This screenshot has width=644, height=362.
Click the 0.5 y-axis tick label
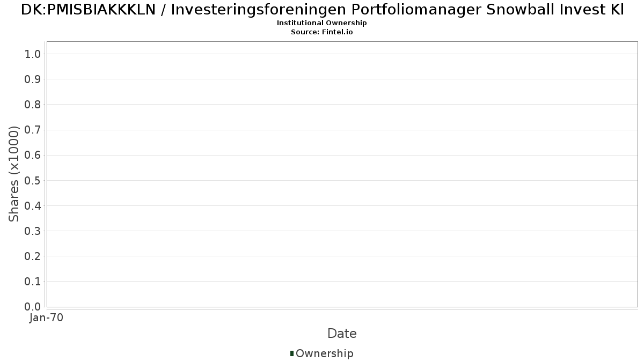33,180
